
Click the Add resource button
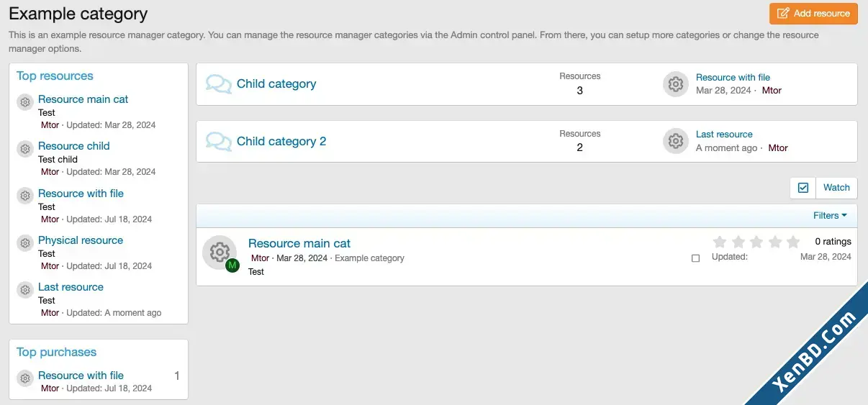pyautogui.click(x=813, y=14)
